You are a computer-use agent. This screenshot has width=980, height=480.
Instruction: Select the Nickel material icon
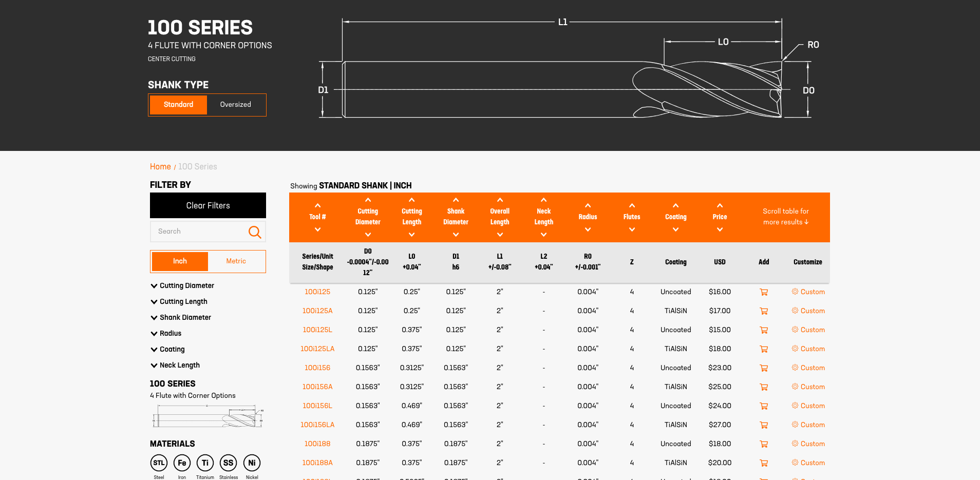(x=252, y=463)
